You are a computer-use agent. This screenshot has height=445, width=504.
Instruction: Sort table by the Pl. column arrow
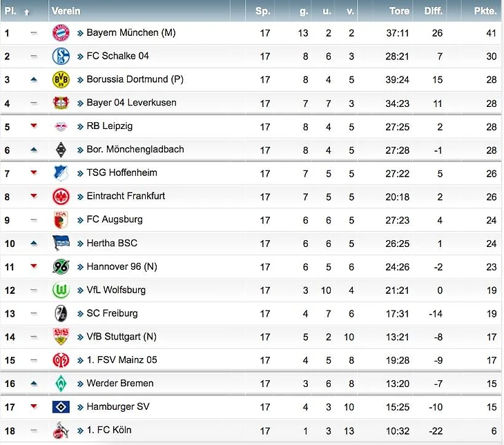26,12
